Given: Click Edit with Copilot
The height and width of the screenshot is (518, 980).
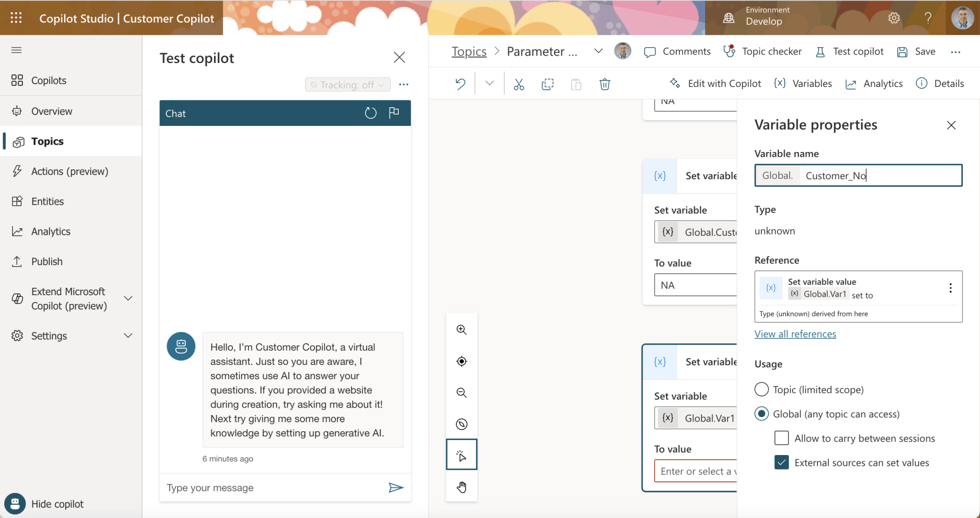Looking at the screenshot, I should point(715,83).
